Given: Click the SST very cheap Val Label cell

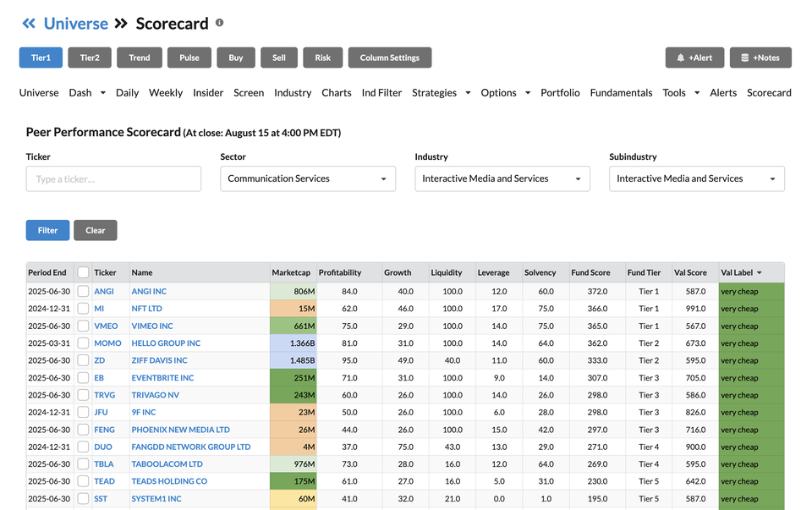Looking at the screenshot, I should pyautogui.click(x=751, y=499).
